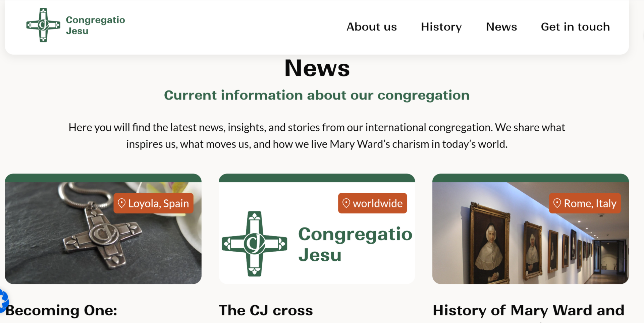Select the Rome, Italy tag text
Viewport: 644px width, 323px height.
(x=590, y=203)
